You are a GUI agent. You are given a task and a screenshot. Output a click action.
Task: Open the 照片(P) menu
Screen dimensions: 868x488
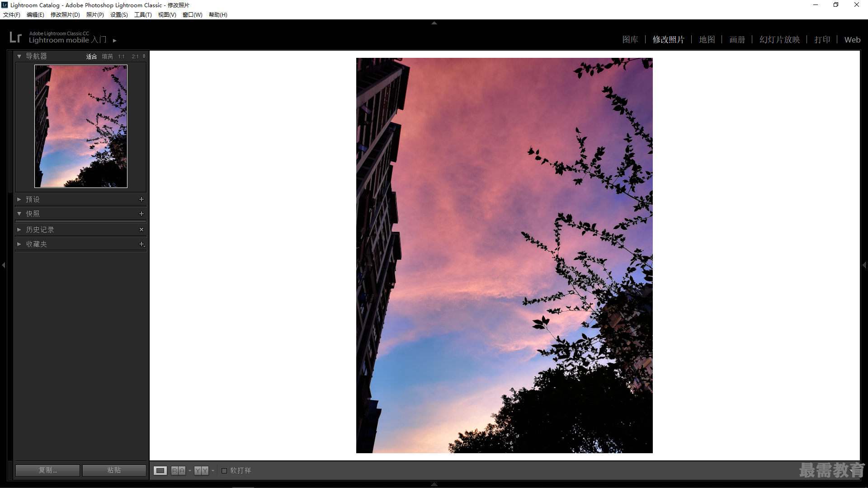(x=95, y=15)
